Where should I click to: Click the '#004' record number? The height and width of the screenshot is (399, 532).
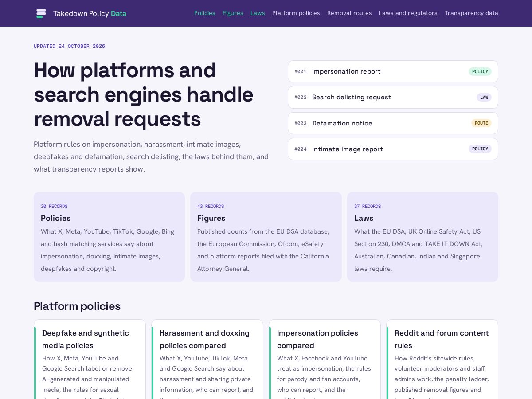pos(301,149)
